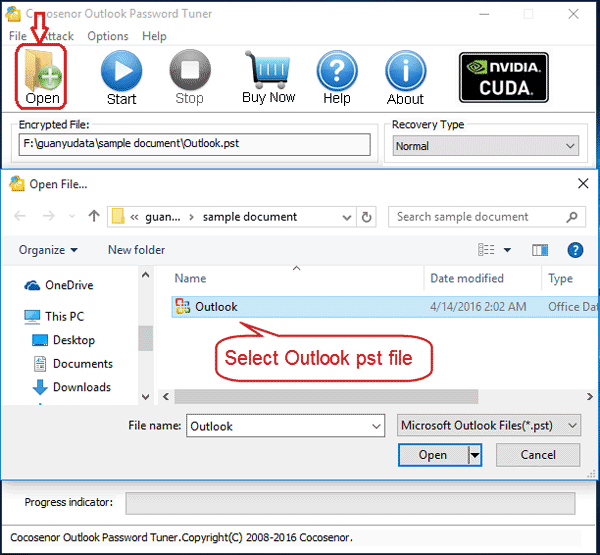Click the Open folder toolbar icon
The image size is (600, 555).
(42, 77)
